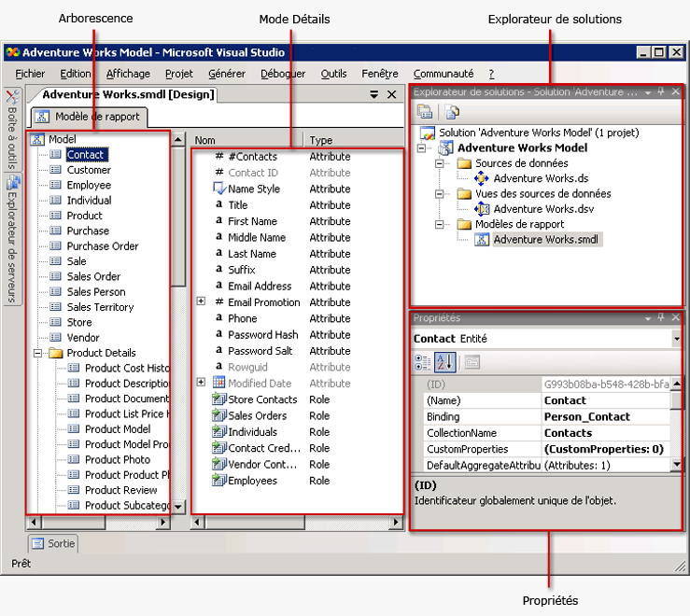The image size is (690, 616).
Task: Click the tree view scroll up arrow
Action: click(x=177, y=140)
